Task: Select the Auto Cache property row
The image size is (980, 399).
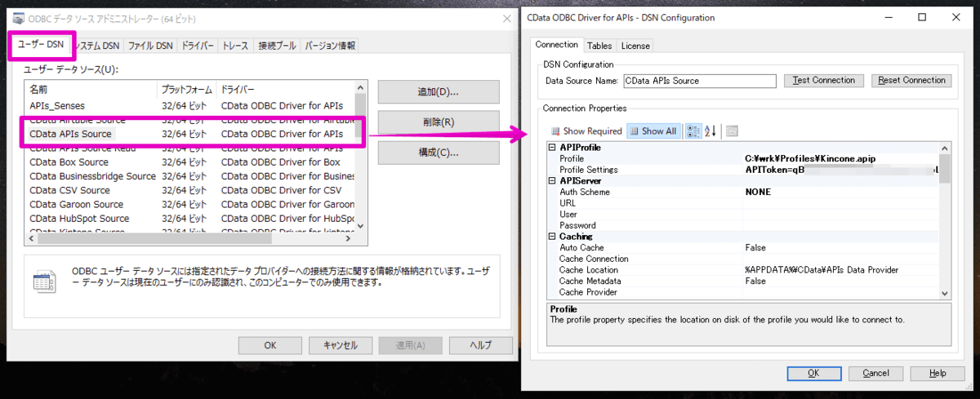Action: click(743, 247)
